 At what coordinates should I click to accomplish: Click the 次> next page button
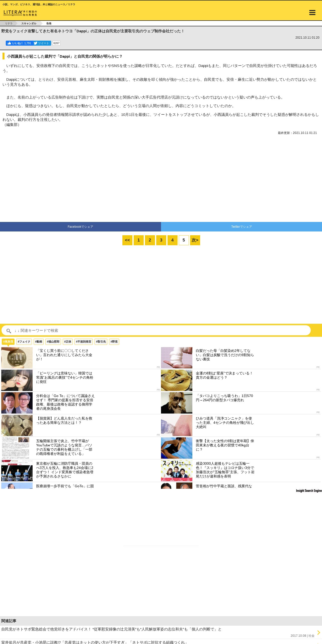point(195,240)
